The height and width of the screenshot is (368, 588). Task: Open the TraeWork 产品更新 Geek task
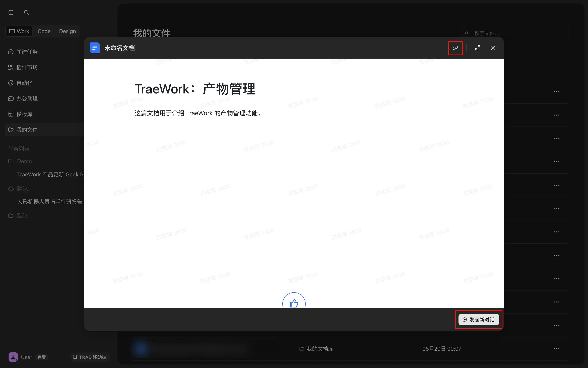click(x=50, y=174)
